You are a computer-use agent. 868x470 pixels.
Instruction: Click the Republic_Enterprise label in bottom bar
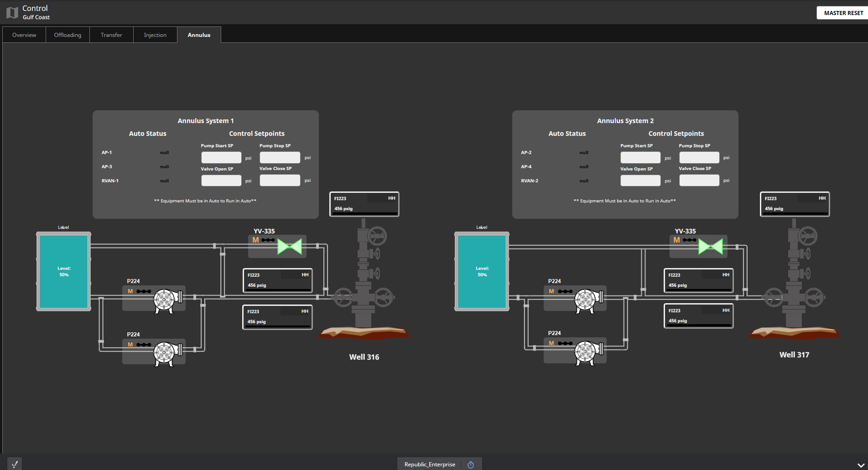click(x=430, y=465)
